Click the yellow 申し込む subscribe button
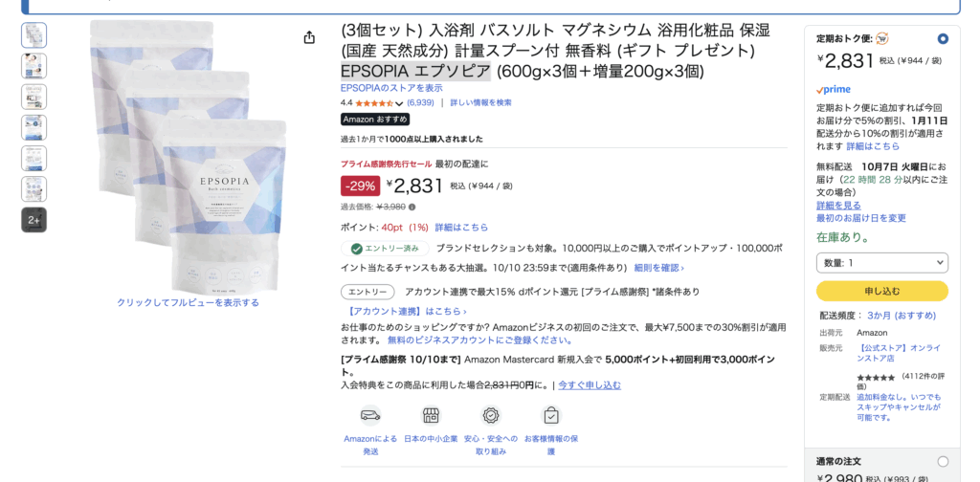Image resolution: width=980 pixels, height=482 pixels. 881,291
